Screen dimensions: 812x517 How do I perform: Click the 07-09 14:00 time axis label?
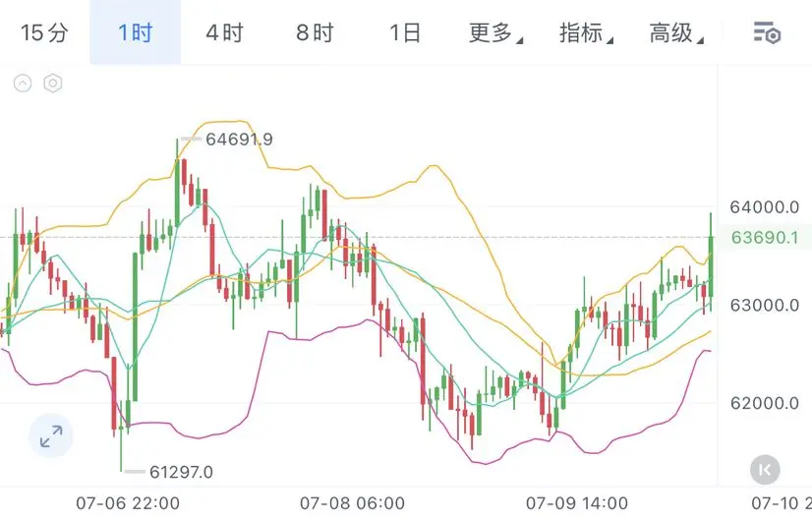[x=577, y=503]
